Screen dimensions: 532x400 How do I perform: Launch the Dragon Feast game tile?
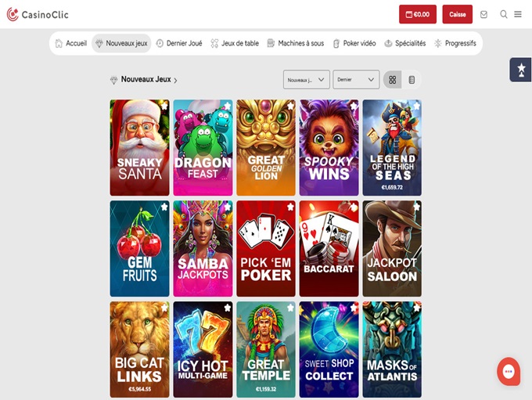coord(203,148)
